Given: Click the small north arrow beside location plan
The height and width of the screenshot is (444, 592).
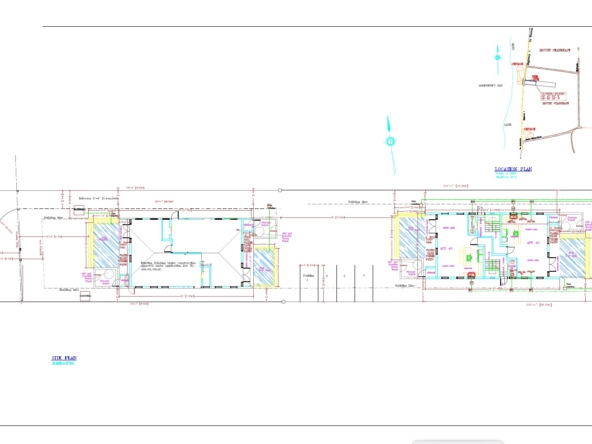Looking at the screenshot, I should pos(497,58).
